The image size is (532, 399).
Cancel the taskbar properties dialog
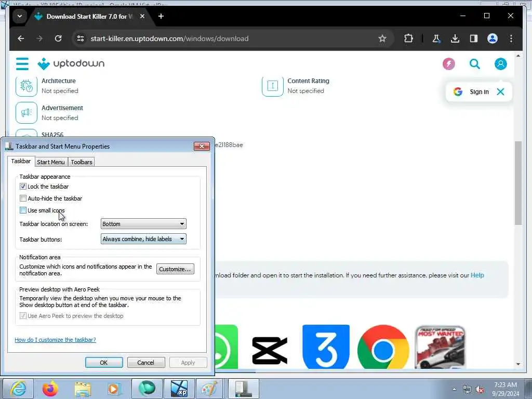coord(146,363)
